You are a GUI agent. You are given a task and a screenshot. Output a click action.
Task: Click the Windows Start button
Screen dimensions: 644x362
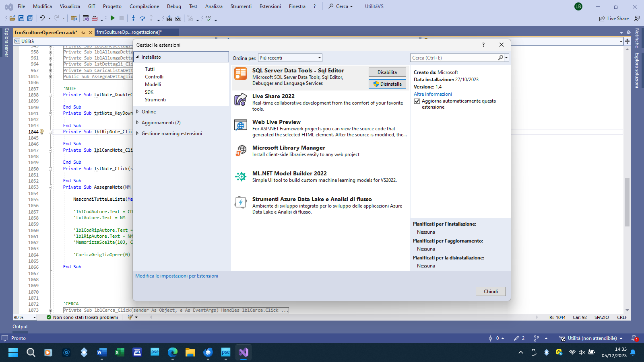coord(13,352)
